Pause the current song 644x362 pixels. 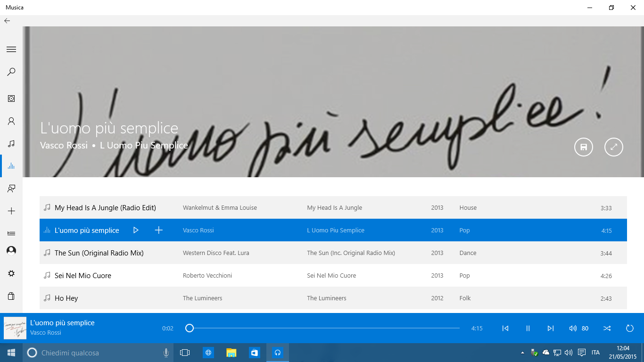[x=528, y=328]
